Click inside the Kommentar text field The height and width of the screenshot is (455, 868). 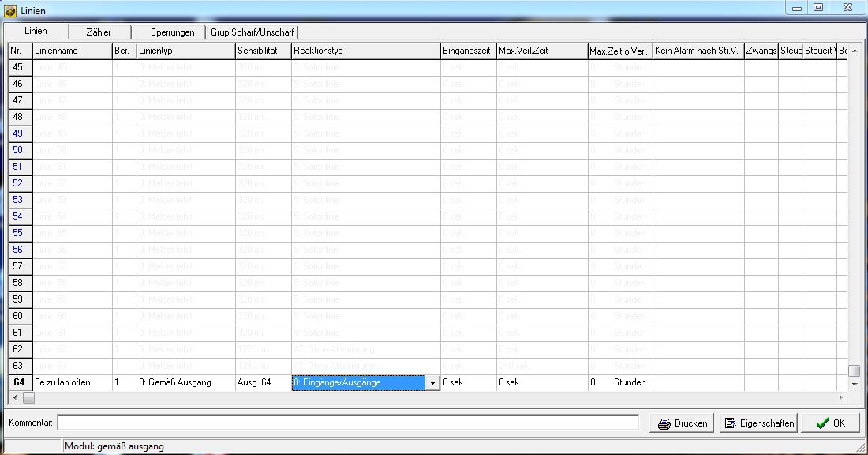tap(347, 423)
